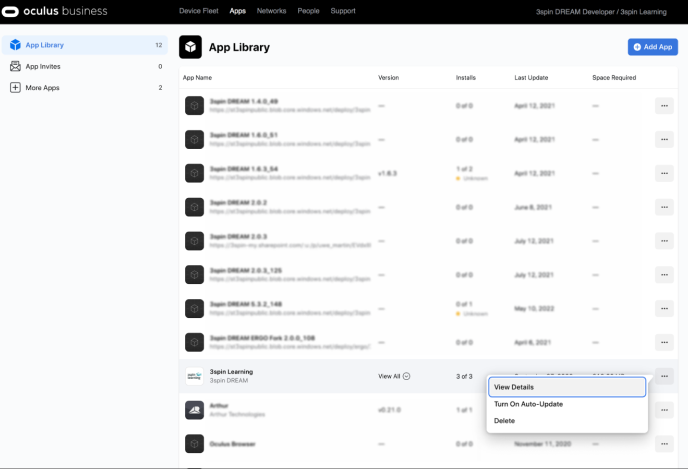
Task: Open the three-dot menu for 3spin DREAM 2.0.2
Action: click(664, 207)
